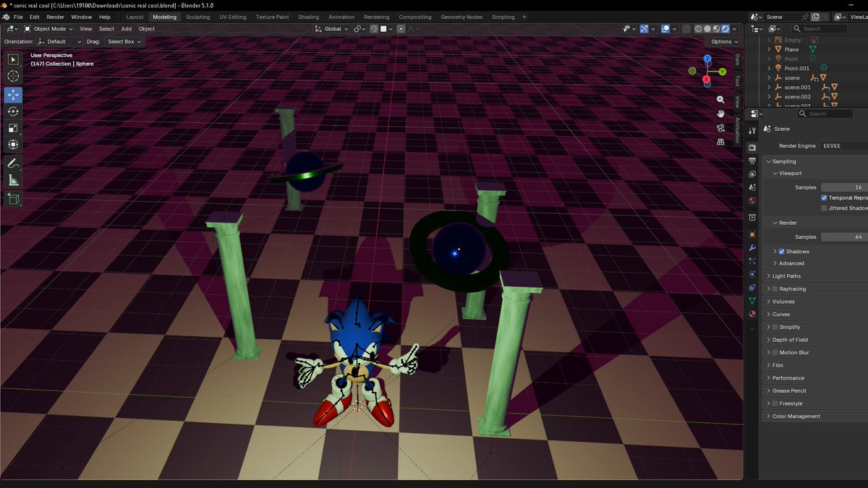868x488 pixels.
Task: Switch to the Shading workspace tab
Action: [309, 17]
